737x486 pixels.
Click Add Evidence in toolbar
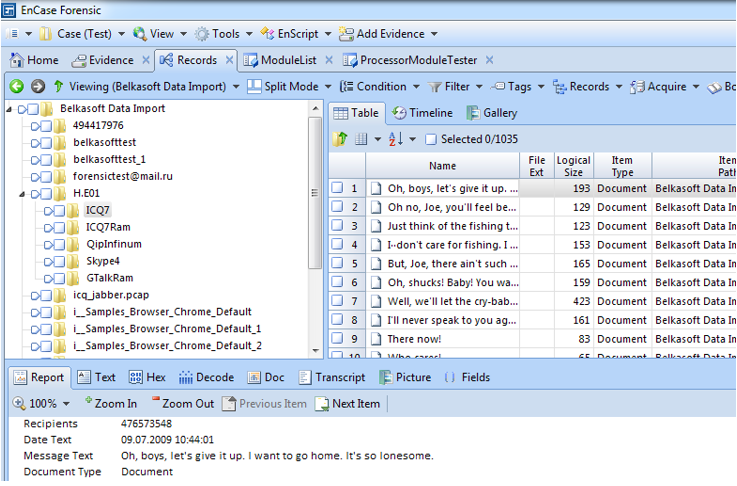pyautogui.click(x=388, y=34)
